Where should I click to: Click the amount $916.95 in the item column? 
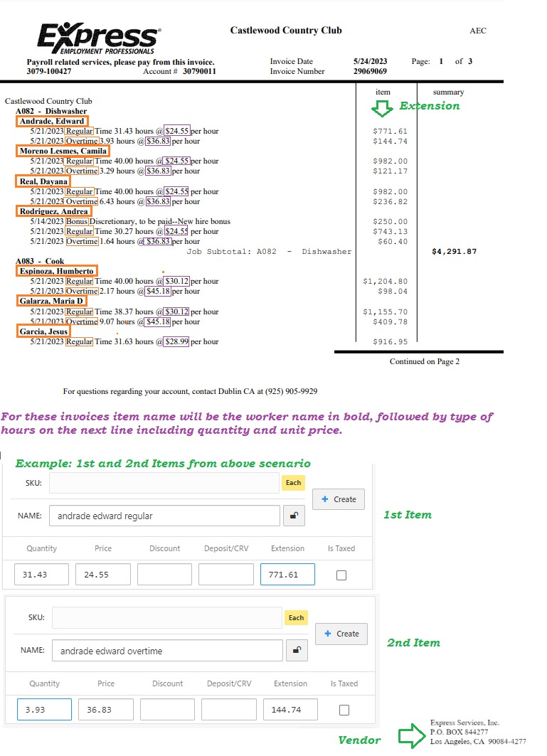pyautogui.click(x=390, y=341)
